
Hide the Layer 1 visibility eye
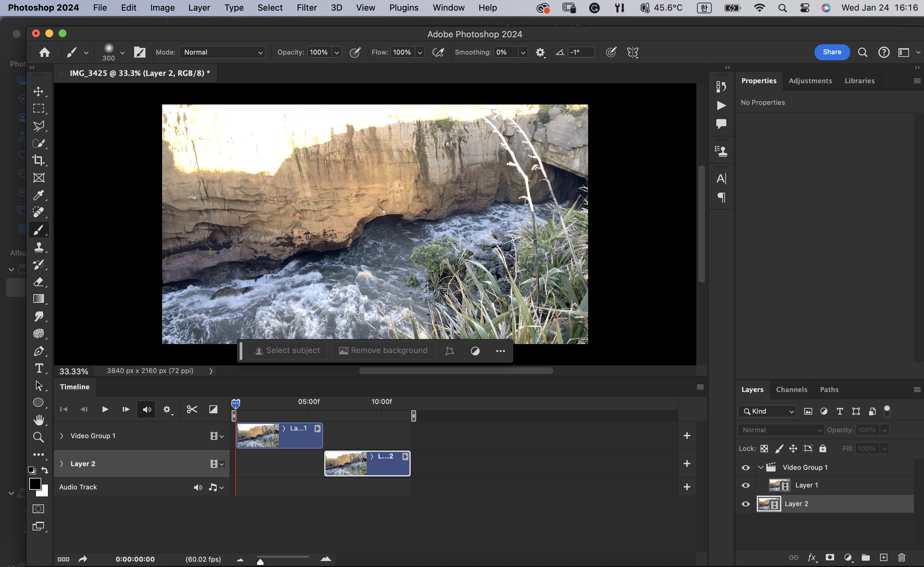[x=746, y=485]
